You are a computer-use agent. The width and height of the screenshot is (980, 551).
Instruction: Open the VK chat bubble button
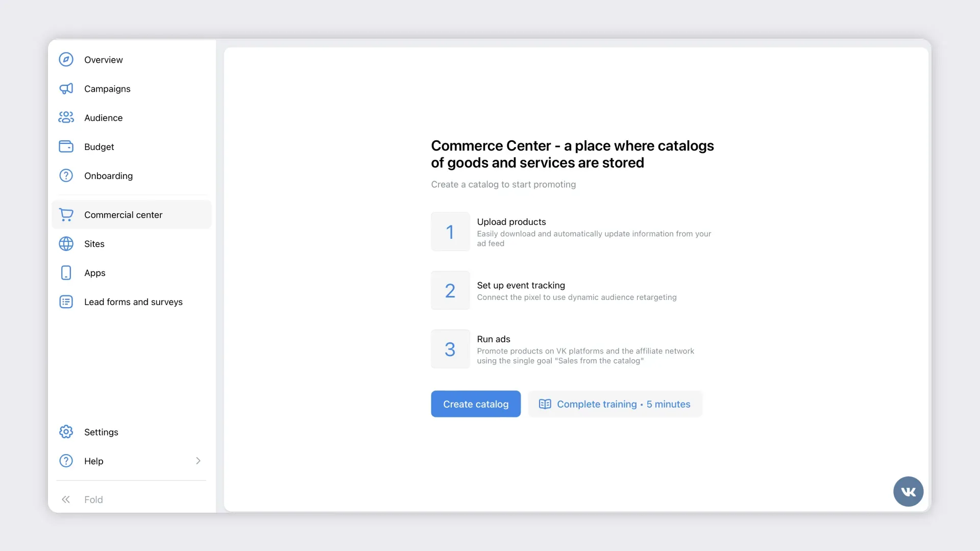click(908, 492)
